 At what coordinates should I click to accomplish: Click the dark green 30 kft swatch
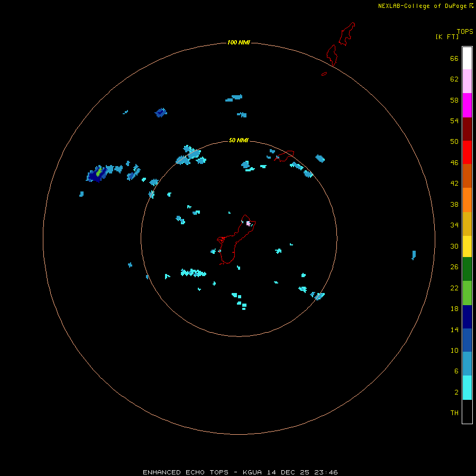tap(467, 269)
